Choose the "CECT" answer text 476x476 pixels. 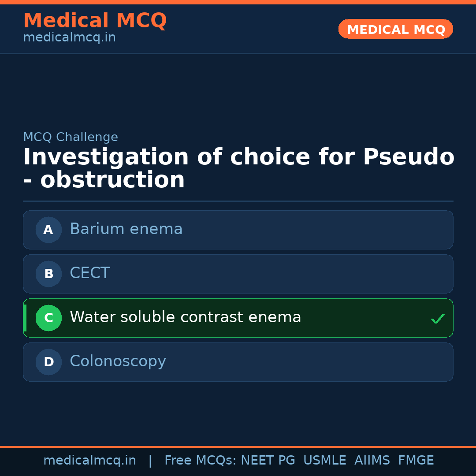[x=89, y=273]
